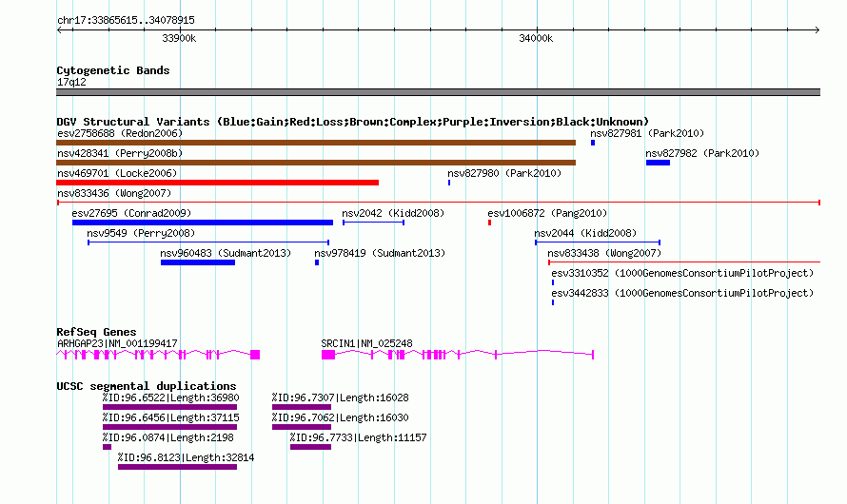Click the DGV Structural Variants track title
This screenshot has height=504, width=847.
click(x=353, y=122)
